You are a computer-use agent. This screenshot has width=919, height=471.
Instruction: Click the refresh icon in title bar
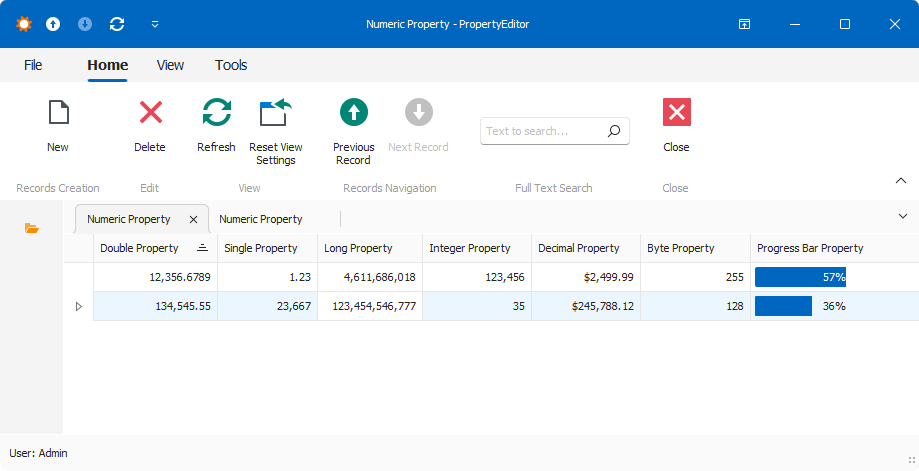[117, 24]
